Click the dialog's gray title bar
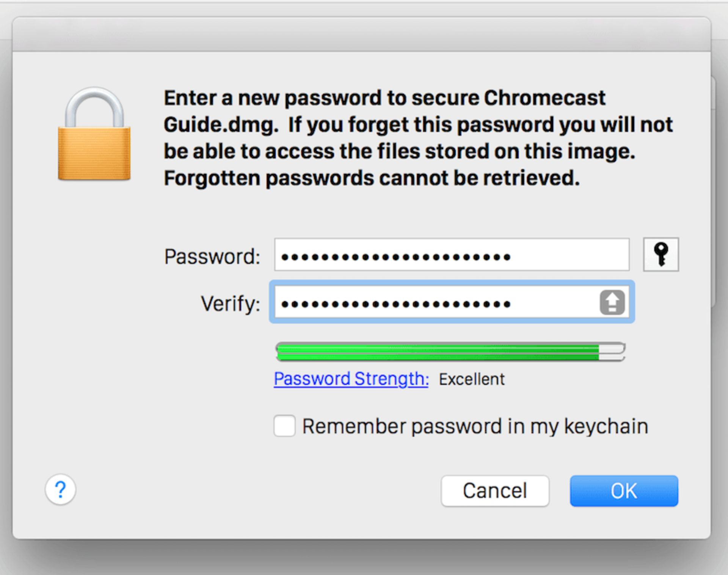Viewport: 728px width, 575px height. coord(361,34)
